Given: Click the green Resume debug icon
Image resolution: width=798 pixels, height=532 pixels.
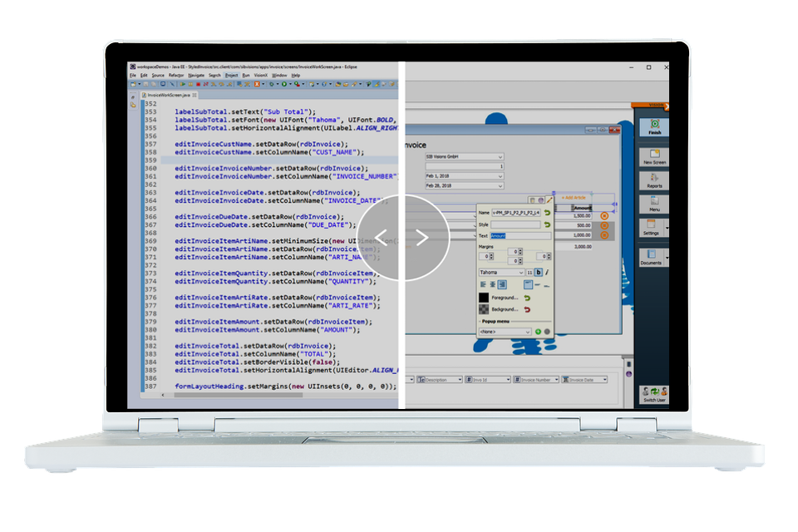Looking at the screenshot, I should 183,84.
